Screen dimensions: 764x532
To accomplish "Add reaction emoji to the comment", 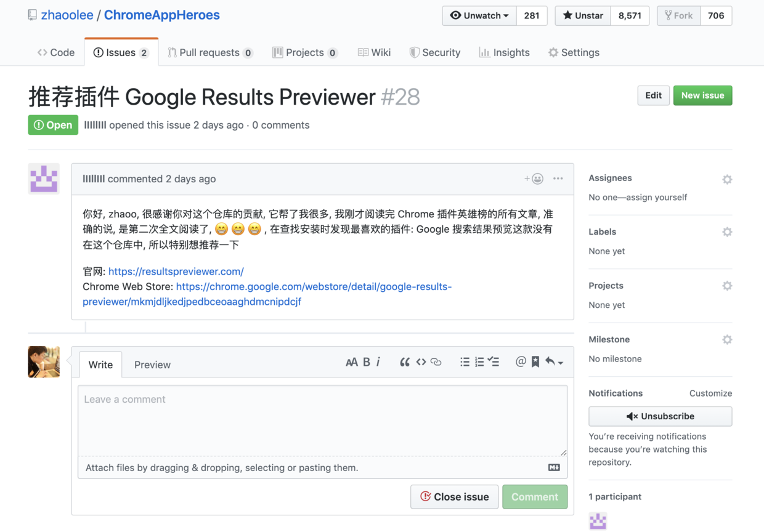I will click(x=534, y=179).
